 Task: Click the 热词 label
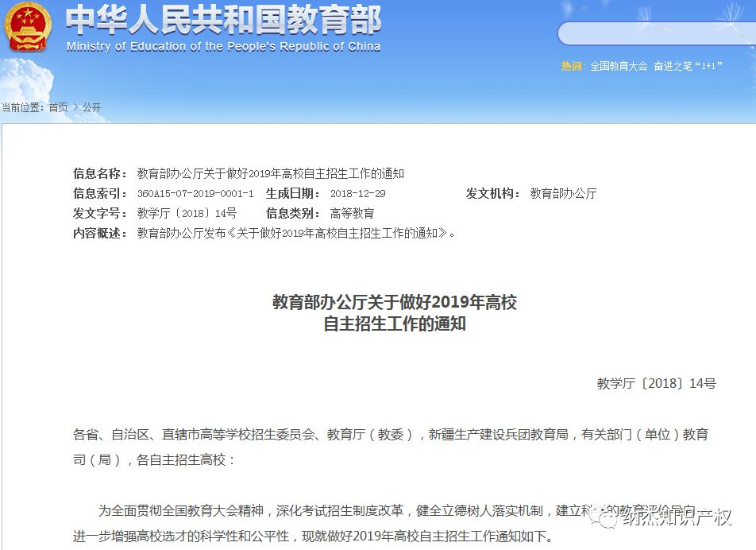[x=572, y=67]
